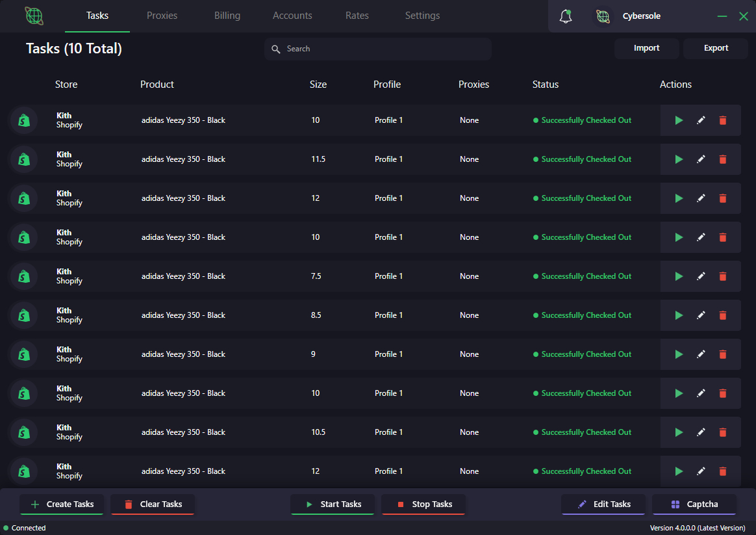Delete the size 7.5 task with trash icon
Image resolution: width=756 pixels, height=535 pixels.
[x=723, y=276]
